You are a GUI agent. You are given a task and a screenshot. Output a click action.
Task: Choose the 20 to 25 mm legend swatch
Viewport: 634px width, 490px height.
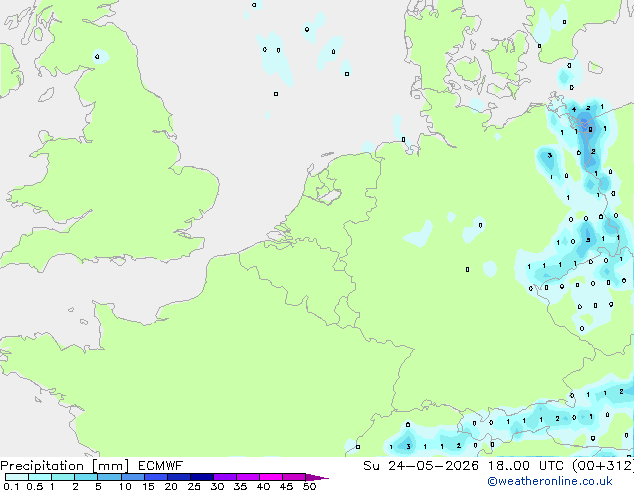coord(179,477)
